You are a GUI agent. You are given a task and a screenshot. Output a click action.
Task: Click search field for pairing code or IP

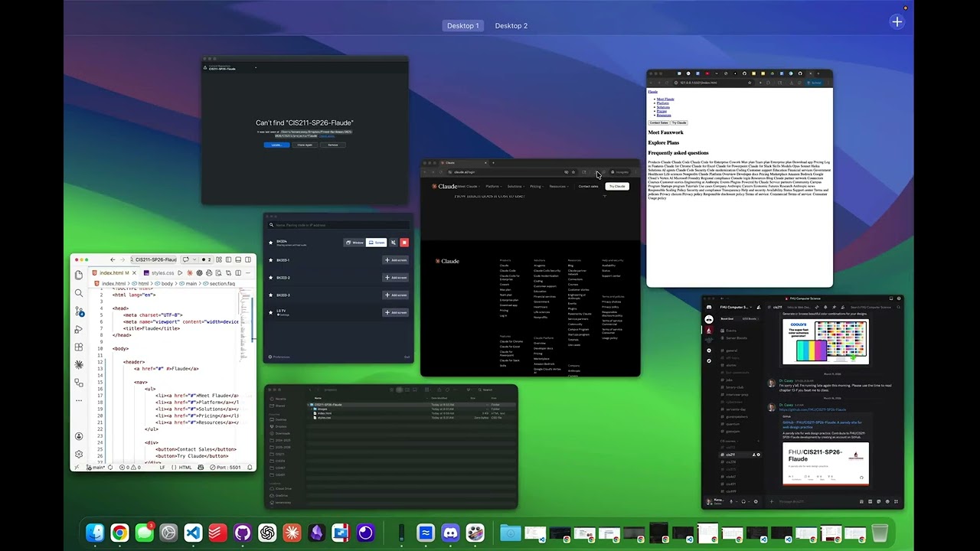pyautogui.click(x=338, y=225)
